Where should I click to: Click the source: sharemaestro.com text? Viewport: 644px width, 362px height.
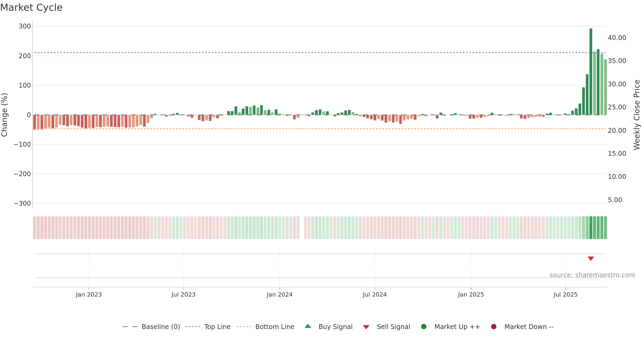(592, 275)
